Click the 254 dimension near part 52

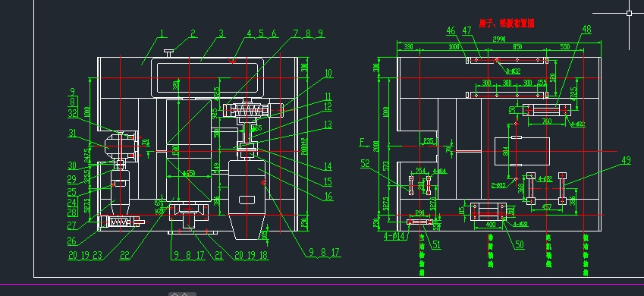420,170
